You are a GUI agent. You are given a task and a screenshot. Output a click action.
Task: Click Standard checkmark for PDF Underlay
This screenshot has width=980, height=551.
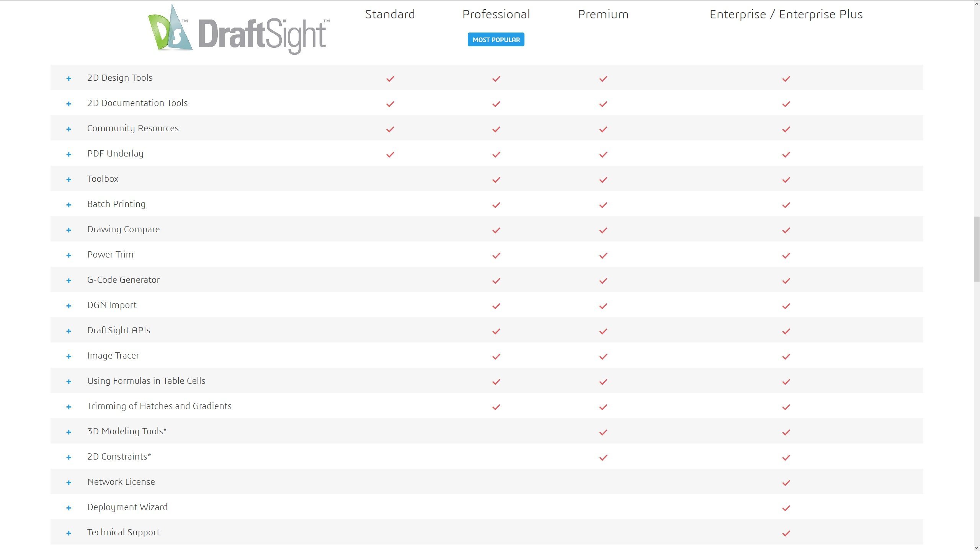click(390, 155)
